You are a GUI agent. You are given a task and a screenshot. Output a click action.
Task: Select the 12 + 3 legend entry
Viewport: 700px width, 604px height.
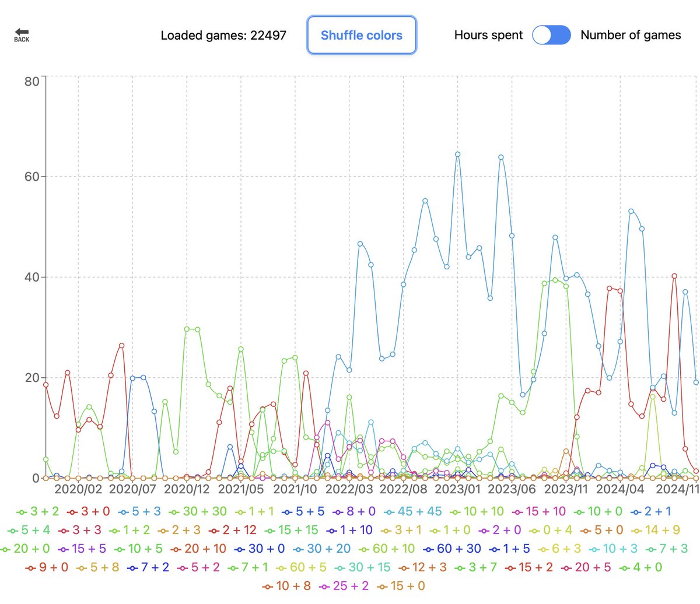click(x=422, y=567)
